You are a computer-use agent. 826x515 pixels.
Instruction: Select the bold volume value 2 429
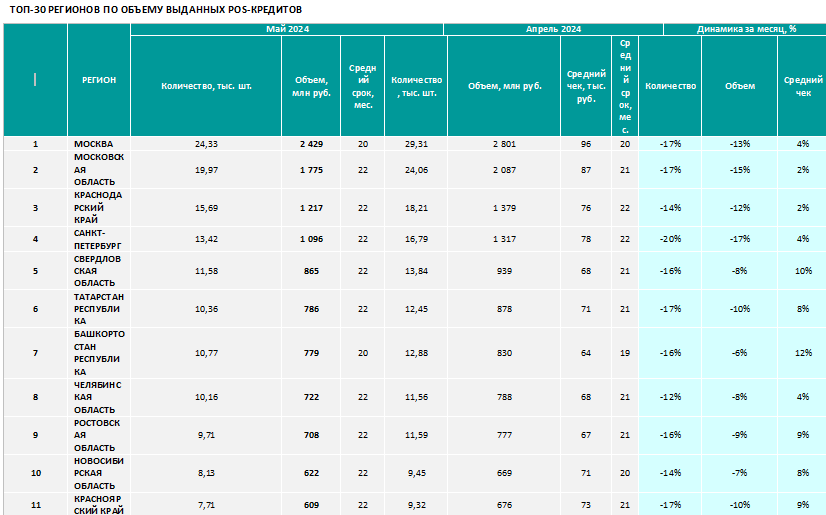coord(311,144)
